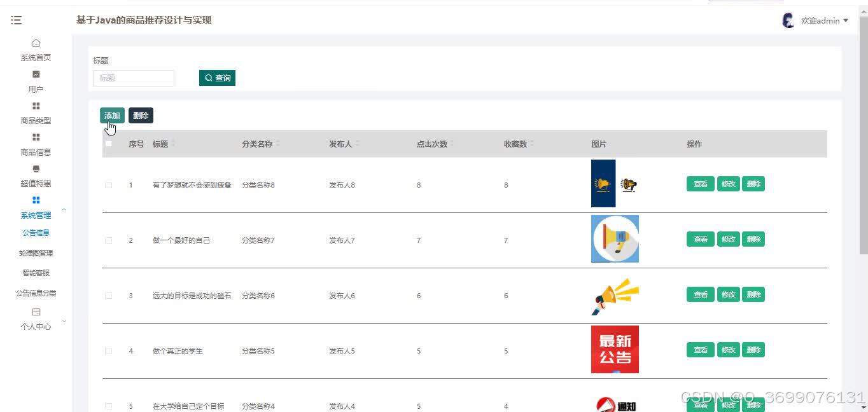Click title text 在大学给自己定个目标

click(x=188, y=406)
